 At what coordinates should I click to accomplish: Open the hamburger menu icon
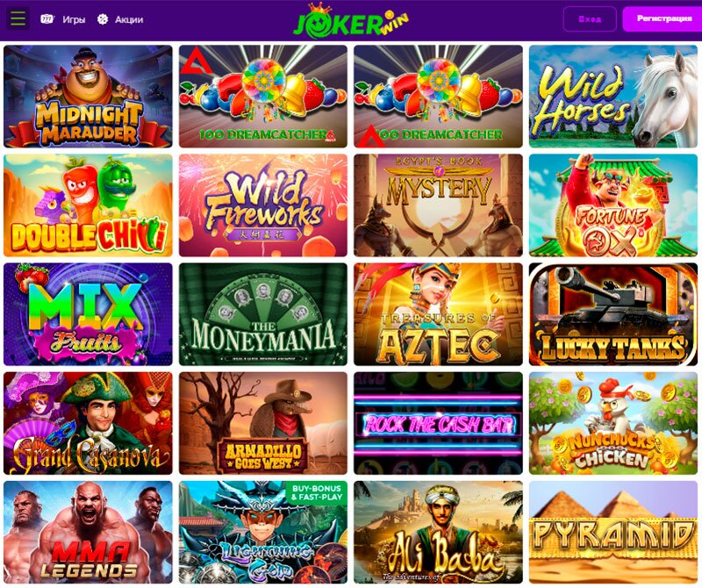point(18,18)
